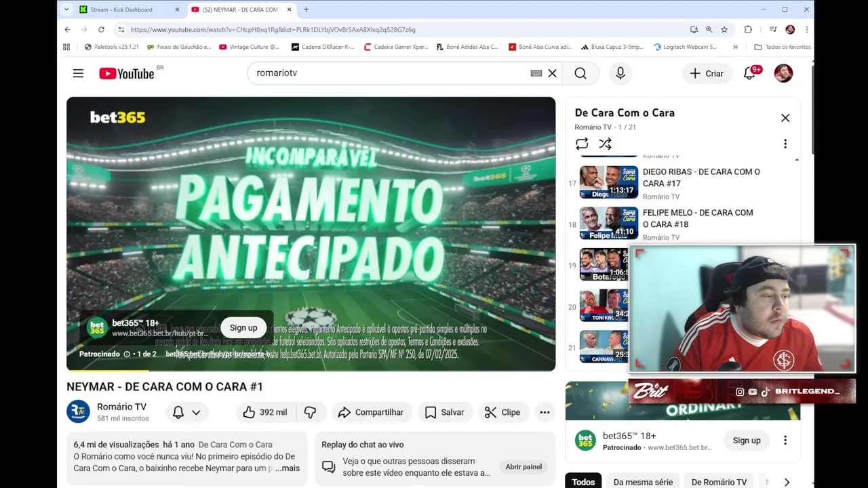Expand video description with ...mais

pyautogui.click(x=288, y=468)
